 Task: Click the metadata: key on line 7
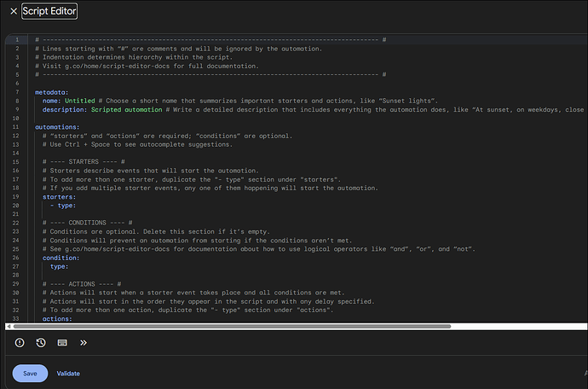coord(52,91)
